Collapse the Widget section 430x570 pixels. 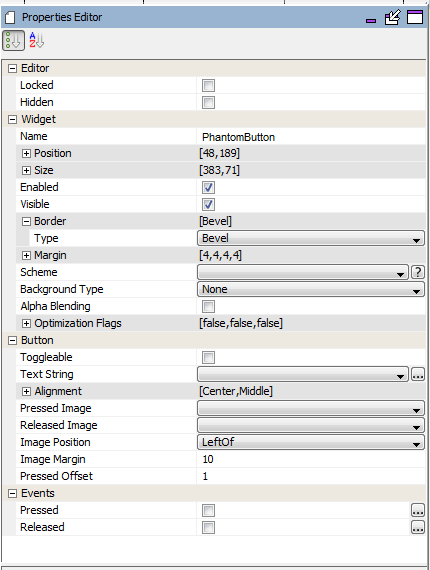point(12,120)
